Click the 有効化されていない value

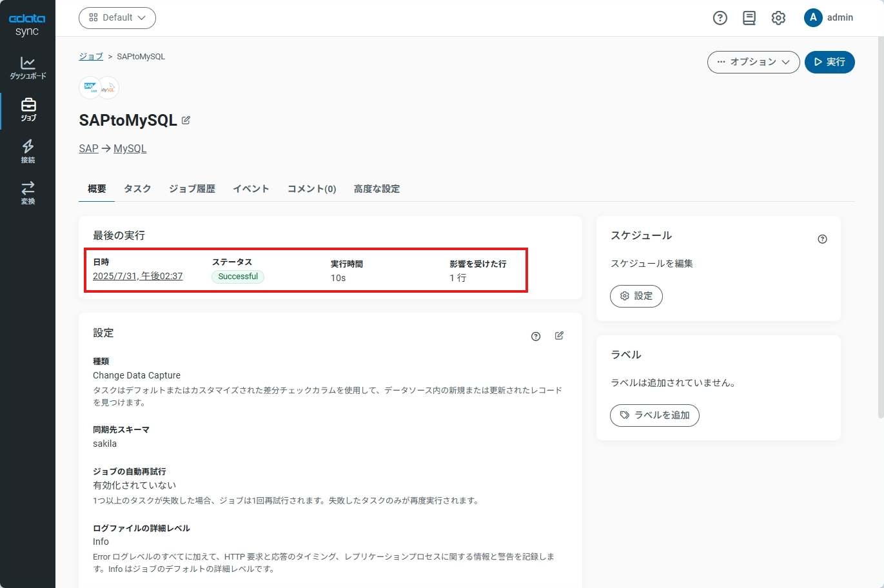(134, 485)
